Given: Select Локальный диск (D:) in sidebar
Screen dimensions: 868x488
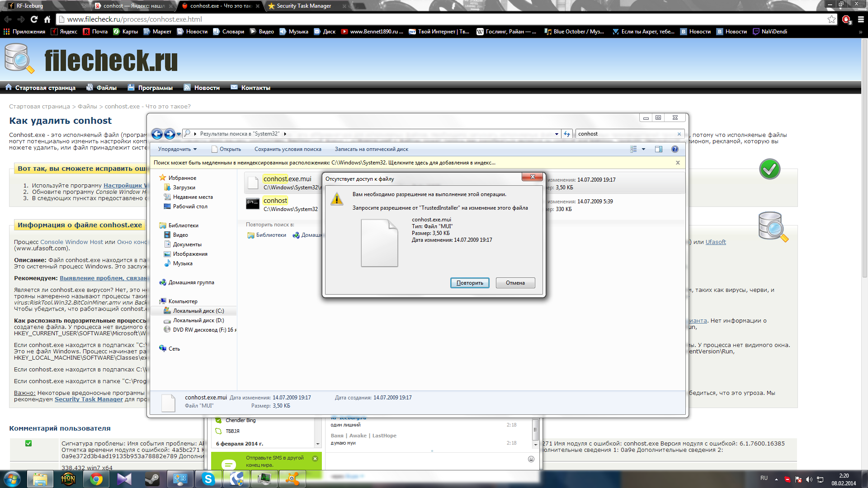Looking at the screenshot, I should (198, 320).
